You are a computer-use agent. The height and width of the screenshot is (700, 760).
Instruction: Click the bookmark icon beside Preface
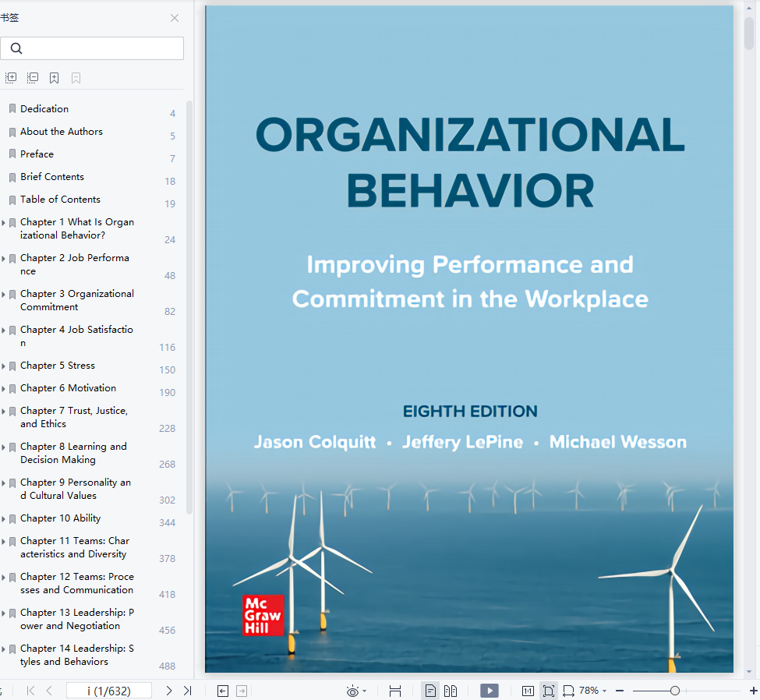(12, 154)
